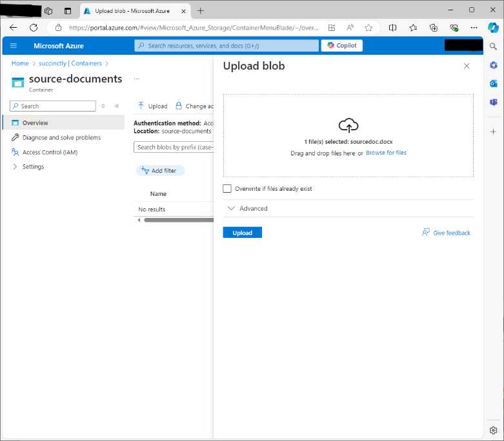Click the blue Upload button
Screen dimensions: 504x441
243,233
